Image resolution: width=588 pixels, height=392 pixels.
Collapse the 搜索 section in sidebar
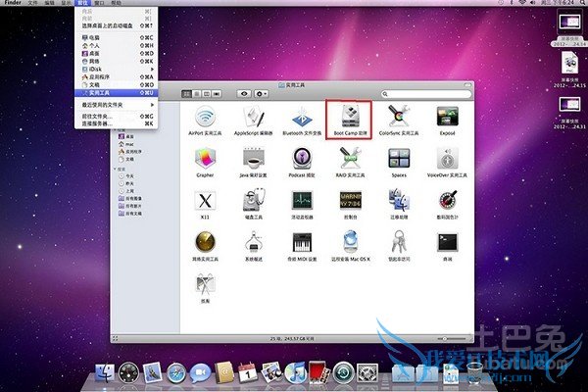click(x=115, y=170)
